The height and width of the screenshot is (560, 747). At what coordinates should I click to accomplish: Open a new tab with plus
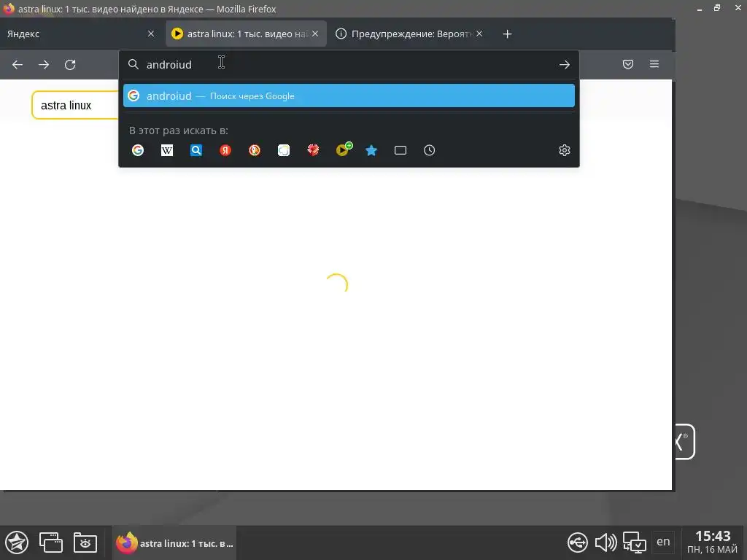[508, 34]
